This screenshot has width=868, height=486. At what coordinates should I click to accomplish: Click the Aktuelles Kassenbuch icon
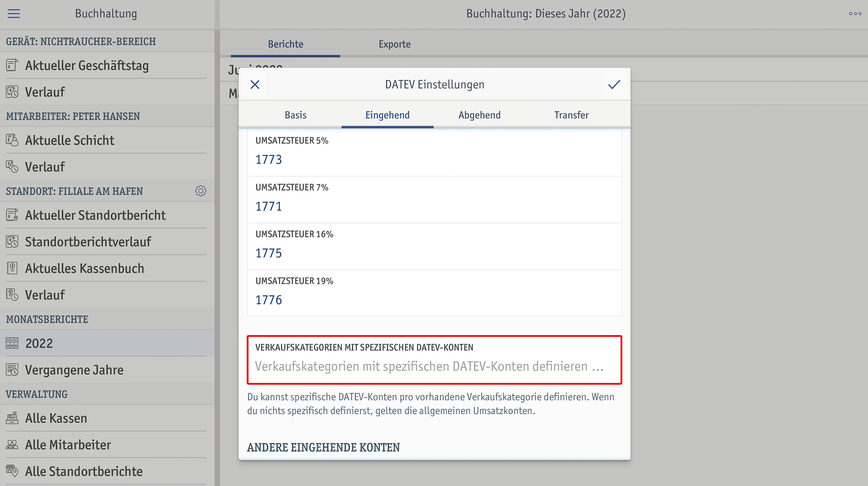pos(12,268)
